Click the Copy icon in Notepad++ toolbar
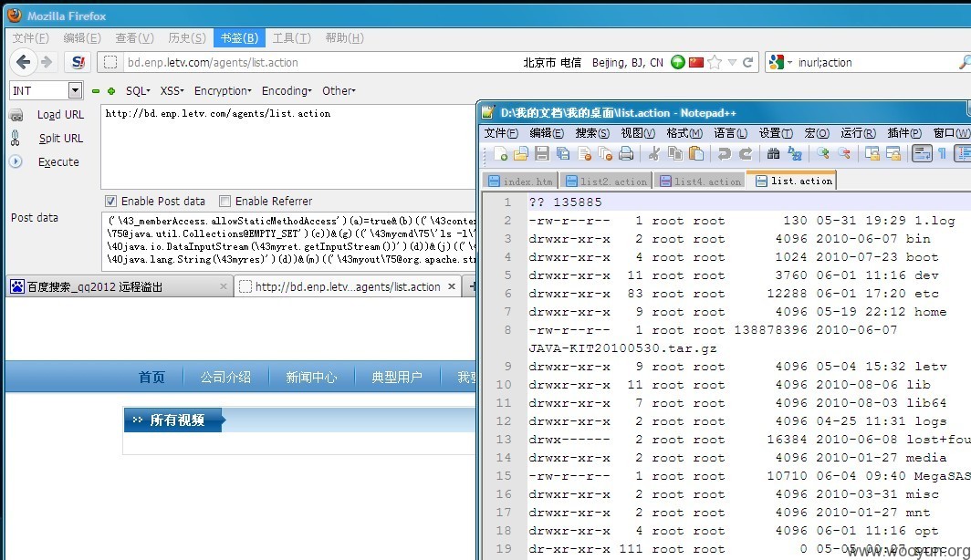 point(675,153)
